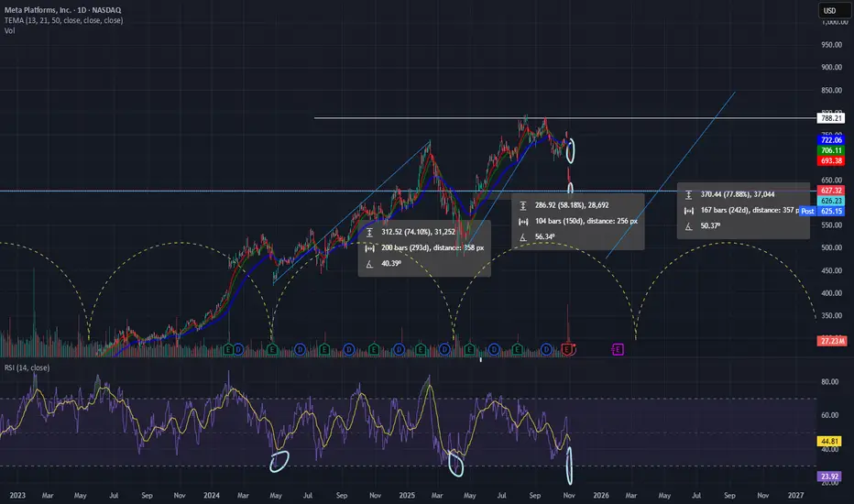
Task: Open the dividend marker at June 2024
Action: (x=300, y=349)
